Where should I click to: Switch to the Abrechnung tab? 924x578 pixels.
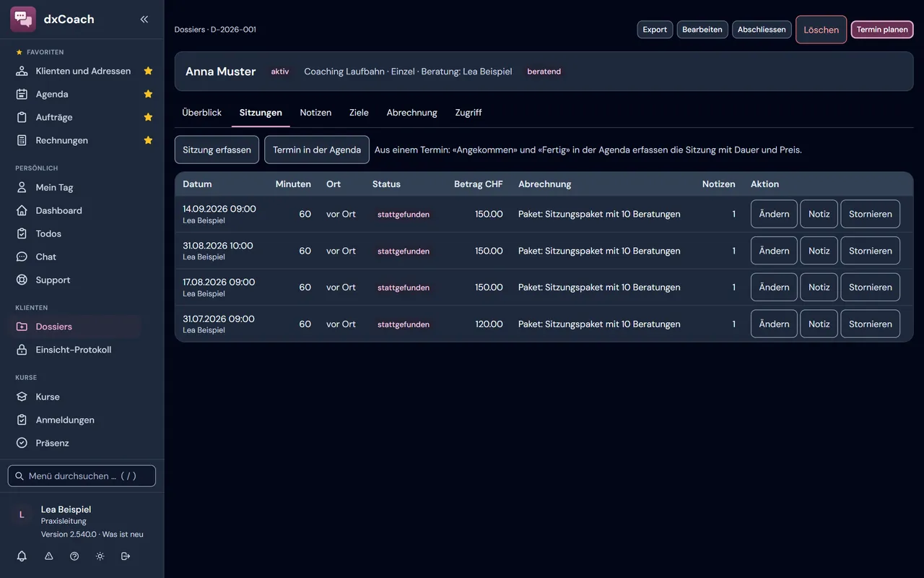pyautogui.click(x=411, y=113)
